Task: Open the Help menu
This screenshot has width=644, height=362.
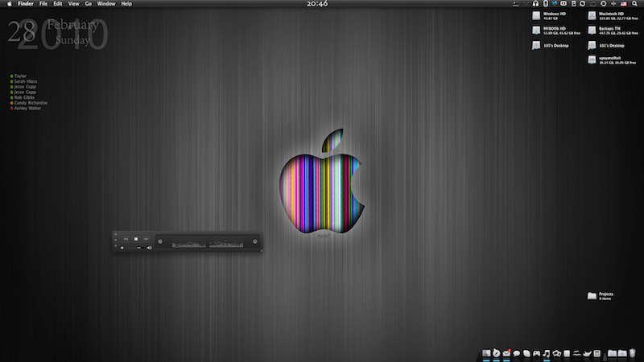Action: click(126, 4)
